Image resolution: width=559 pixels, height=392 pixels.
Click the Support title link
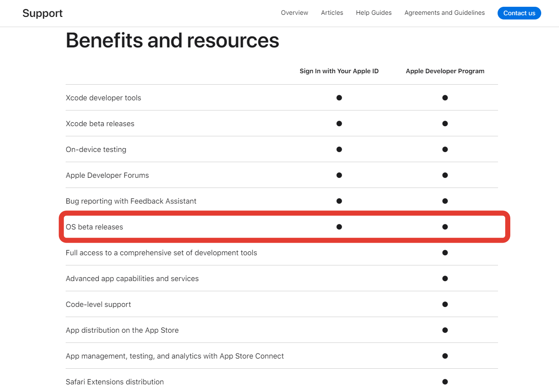click(x=42, y=13)
